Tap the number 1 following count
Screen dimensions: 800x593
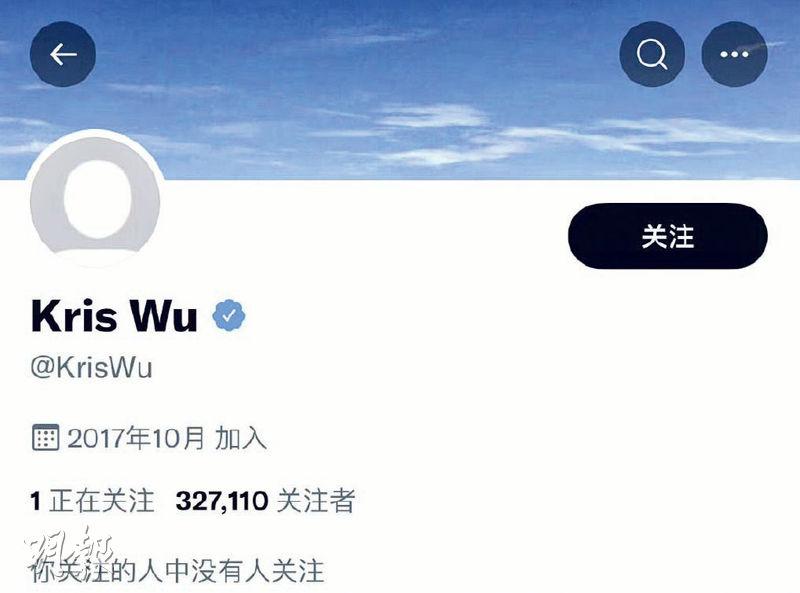(x=35, y=501)
